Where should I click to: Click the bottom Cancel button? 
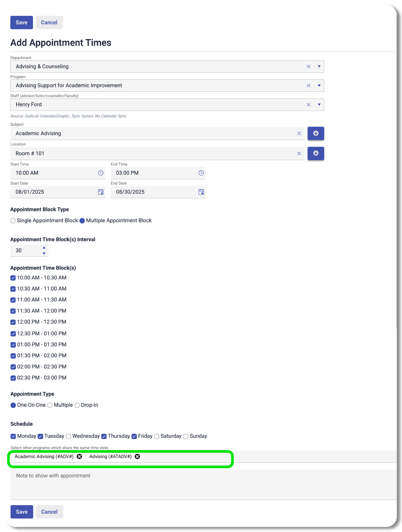click(49, 512)
